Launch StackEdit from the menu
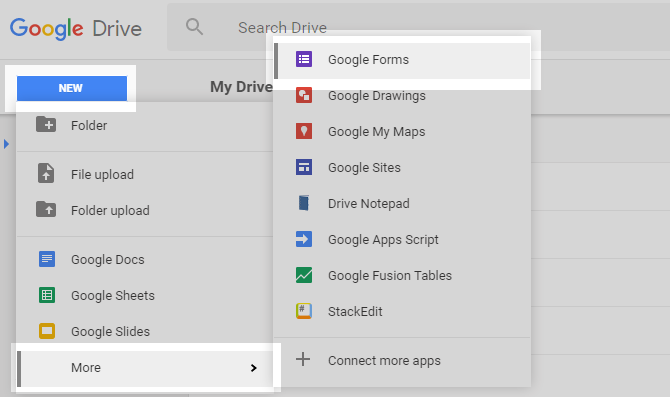This screenshot has height=397, width=670. pyautogui.click(x=402, y=312)
